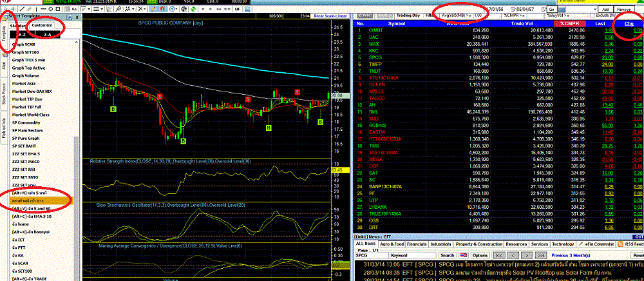Open the Financials news tab

click(417, 244)
